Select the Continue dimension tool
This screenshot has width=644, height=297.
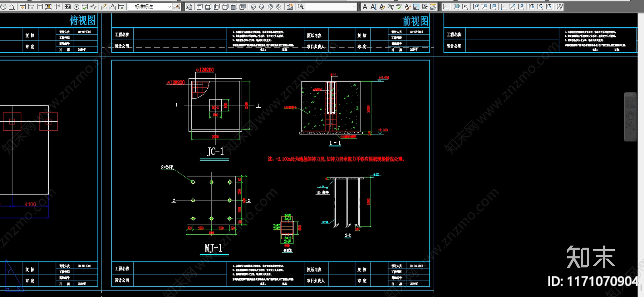click(x=40, y=7)
